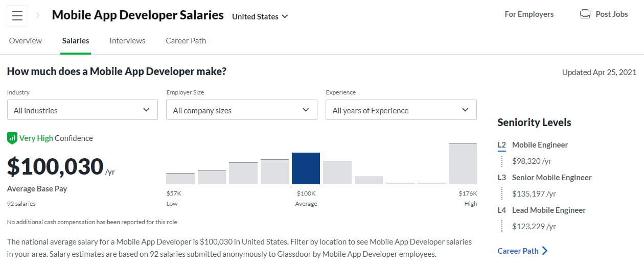The height and width of the screenshot is (268, 644).
Task: Click the breadcrumb chevron beside the menu
Action: [38, 16]
